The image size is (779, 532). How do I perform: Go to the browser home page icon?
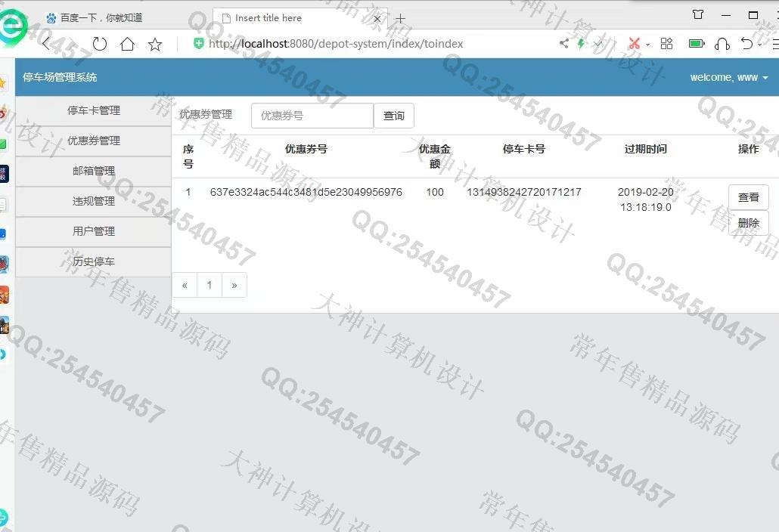tap(127, 44)
